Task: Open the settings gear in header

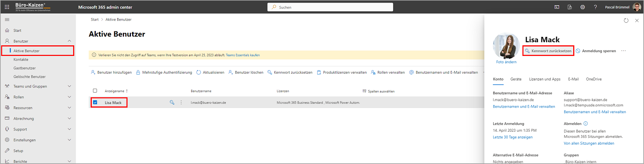Action: pos(583,7)
